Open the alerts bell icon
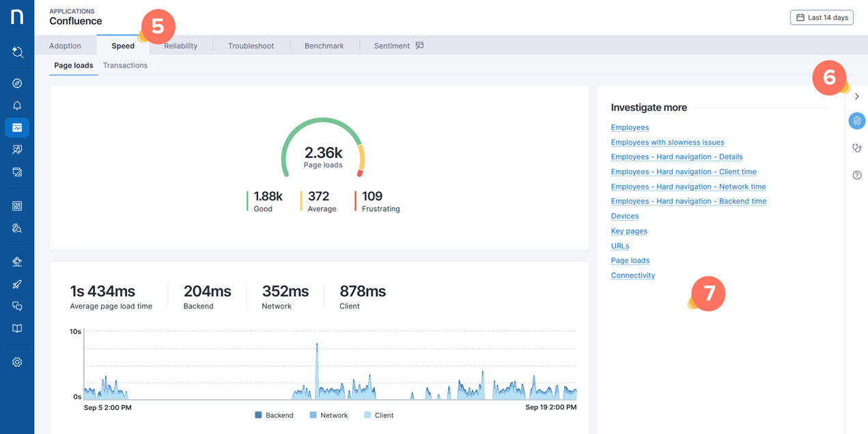The width and height of the screenshot is (868, 434). click(17, 106)
